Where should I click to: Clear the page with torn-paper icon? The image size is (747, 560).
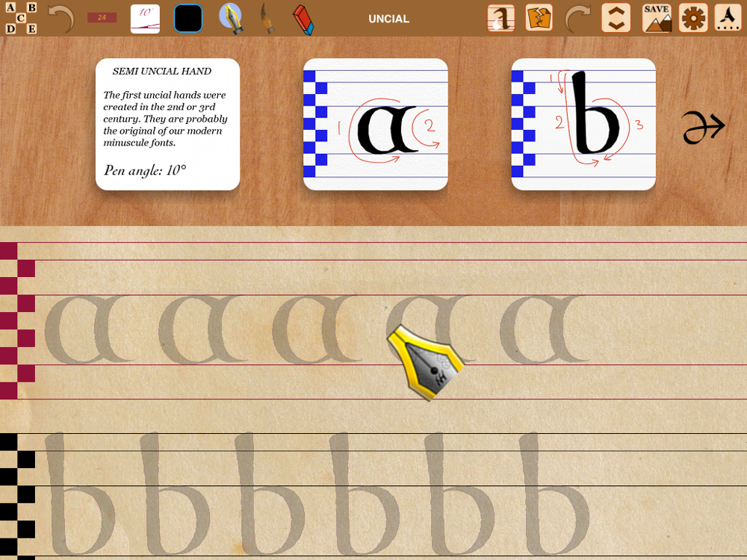point(539,18)
